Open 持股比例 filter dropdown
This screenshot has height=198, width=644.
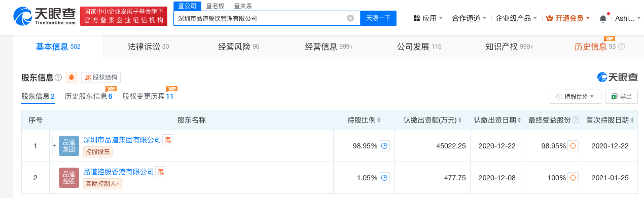pyautogui.click(x=576, y=97)
